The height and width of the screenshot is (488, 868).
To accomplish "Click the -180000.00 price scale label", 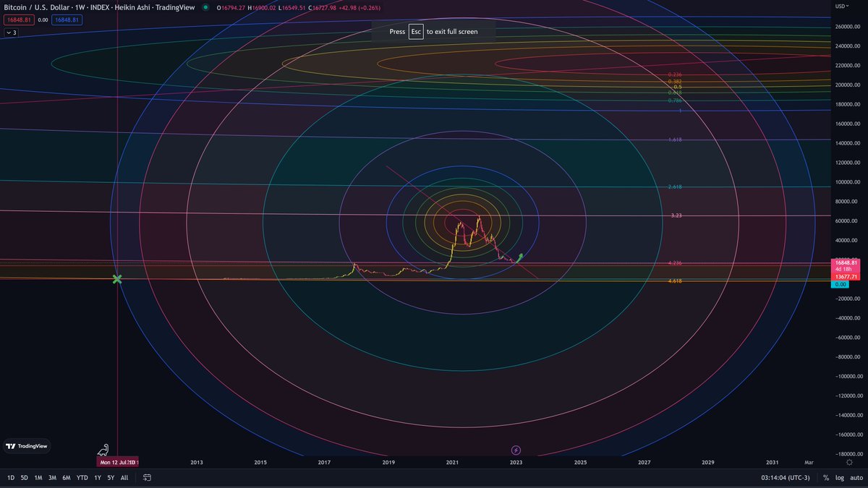I will click(x=848, y=454).
